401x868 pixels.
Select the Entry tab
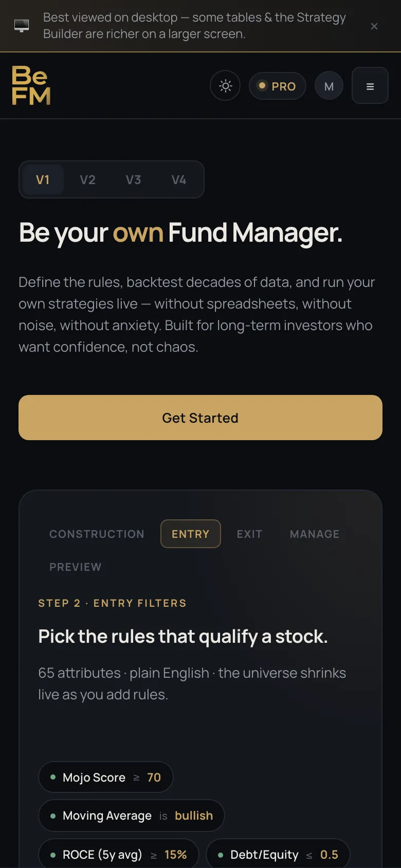tap(191, 534)
